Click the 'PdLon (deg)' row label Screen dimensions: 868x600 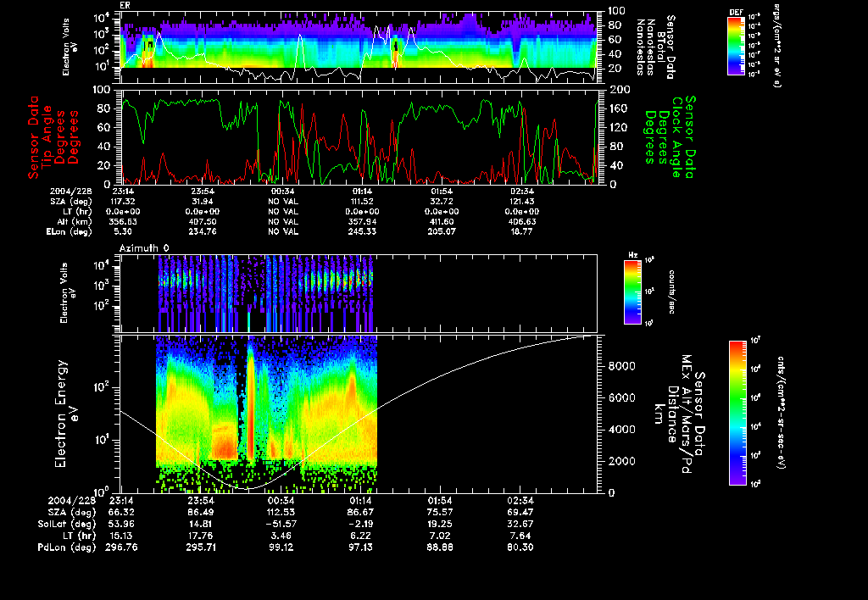[x=66, y=547]
